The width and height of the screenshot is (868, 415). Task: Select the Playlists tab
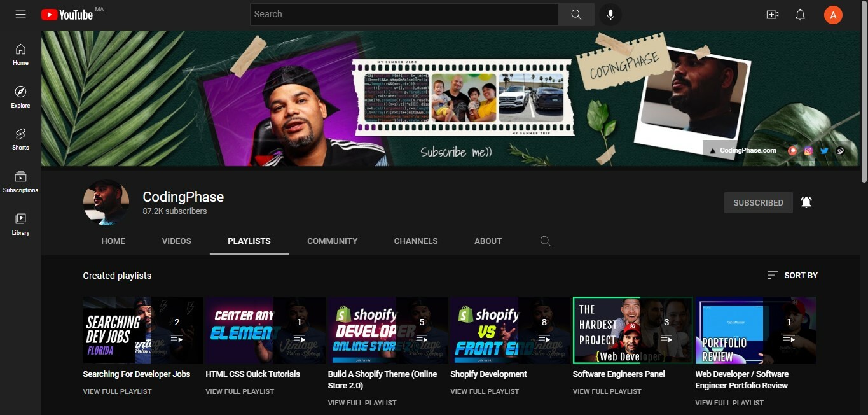(249, 241)
